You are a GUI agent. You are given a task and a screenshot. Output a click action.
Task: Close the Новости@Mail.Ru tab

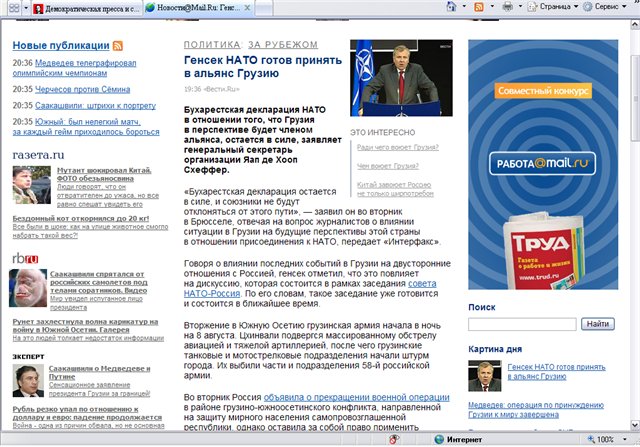(247, 8)
